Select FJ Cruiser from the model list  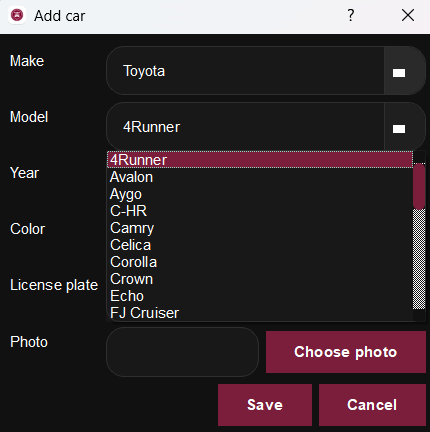click(x=260, y=313)
